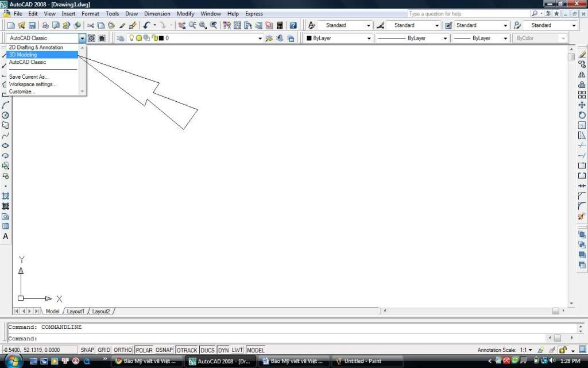Select the Table tool in draw toolbar
This screenshot has width=588, height=368.
click(x=5, y=226)
